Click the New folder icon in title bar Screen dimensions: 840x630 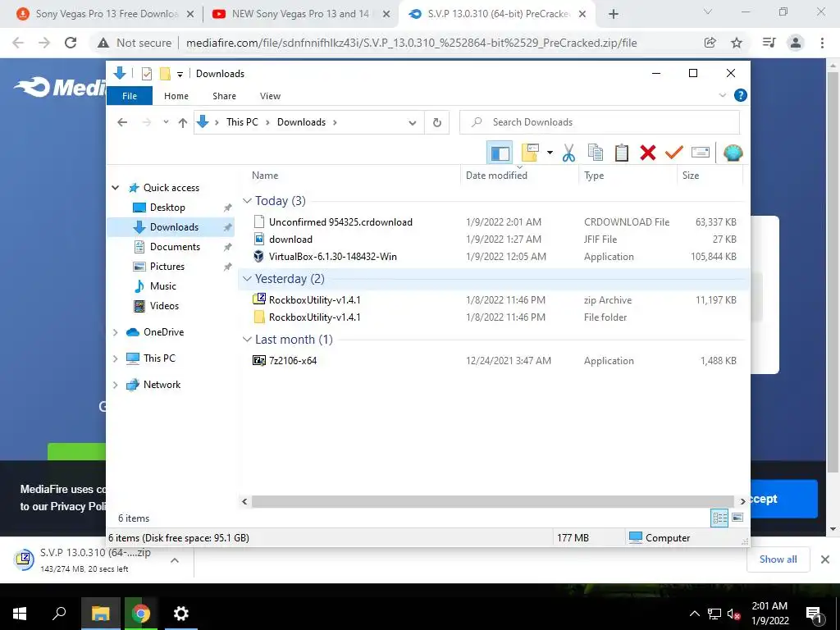coord(165,73)
